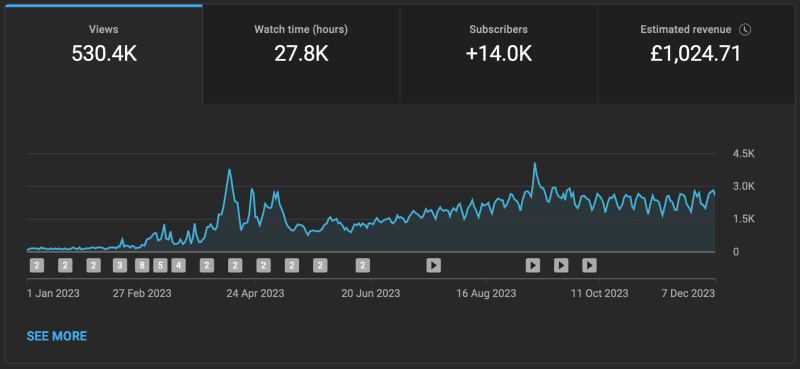Viewport: 800px width, 369px height.
Task: Click the video marker labeled 4
Action: (x=178, y=265)
